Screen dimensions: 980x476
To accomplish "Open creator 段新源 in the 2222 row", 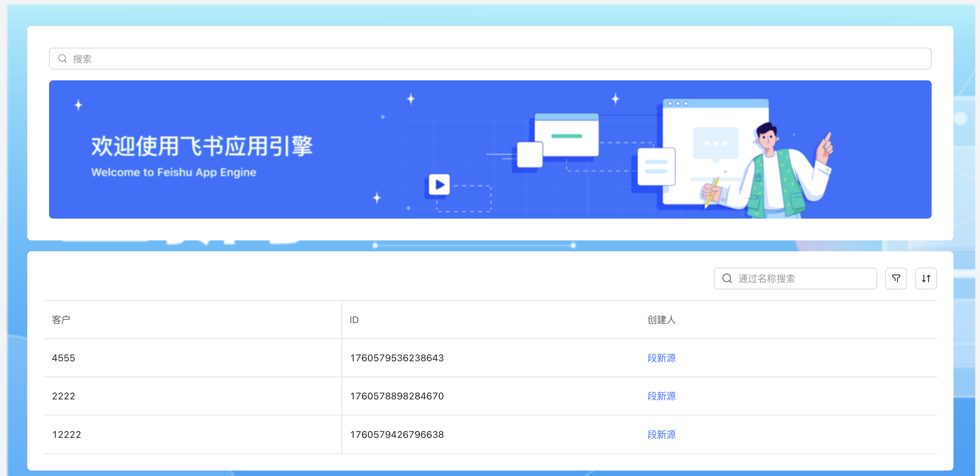I will [x=662, y=396].
